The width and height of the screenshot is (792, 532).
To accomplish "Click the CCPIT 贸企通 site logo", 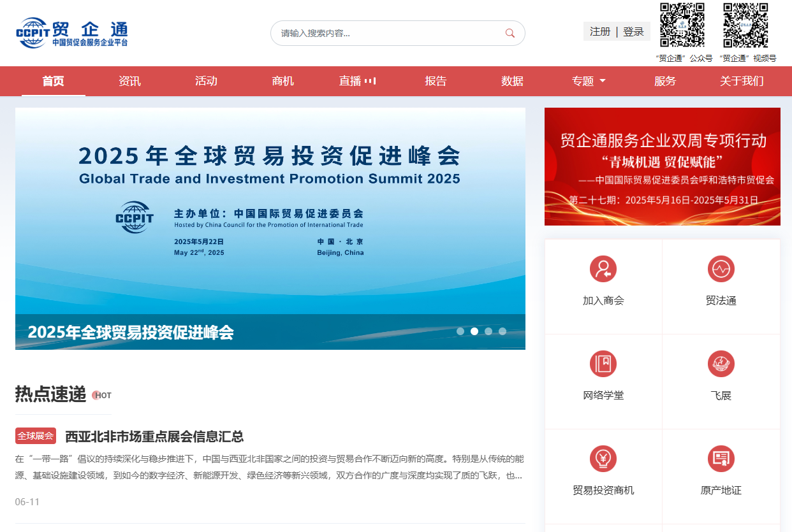I will point(72,33).
